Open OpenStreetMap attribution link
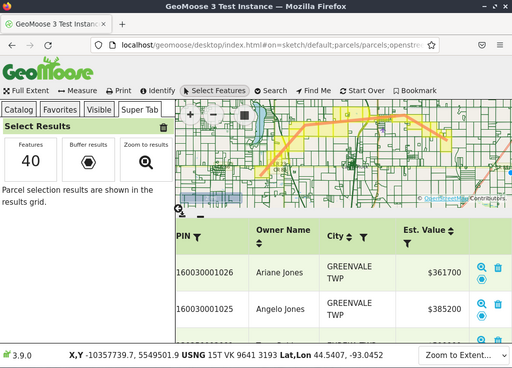 (446, 198)
